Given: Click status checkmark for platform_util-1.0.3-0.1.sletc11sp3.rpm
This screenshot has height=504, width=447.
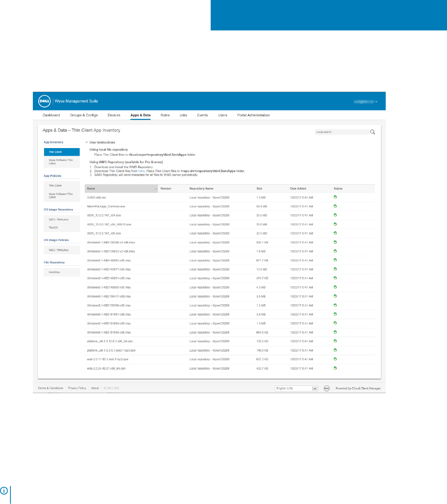Looking at the screenshot, I should point(335,350).
